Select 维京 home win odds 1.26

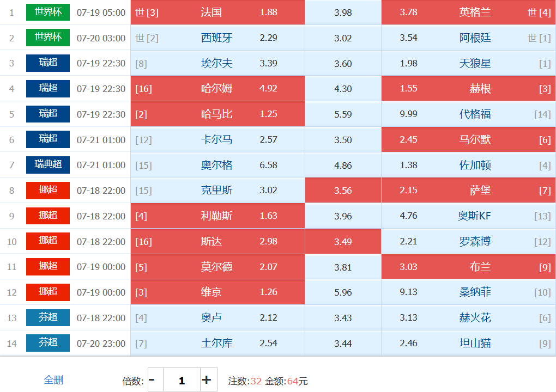pyautogui.click(x=217, y=292)
